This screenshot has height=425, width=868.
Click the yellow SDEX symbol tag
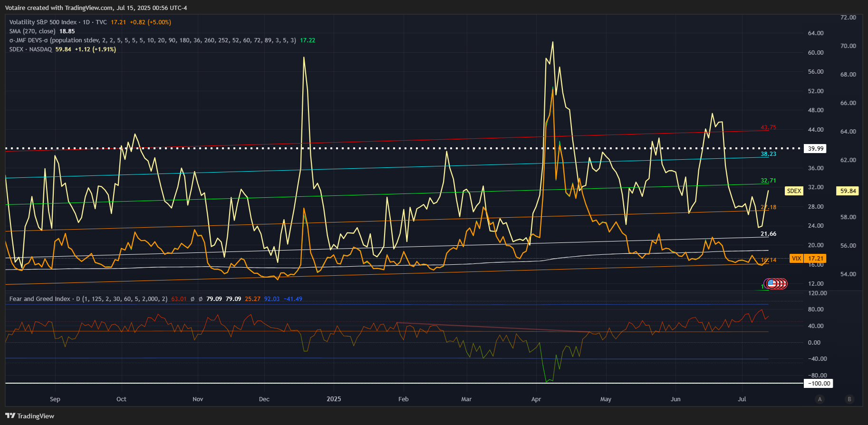794,191
